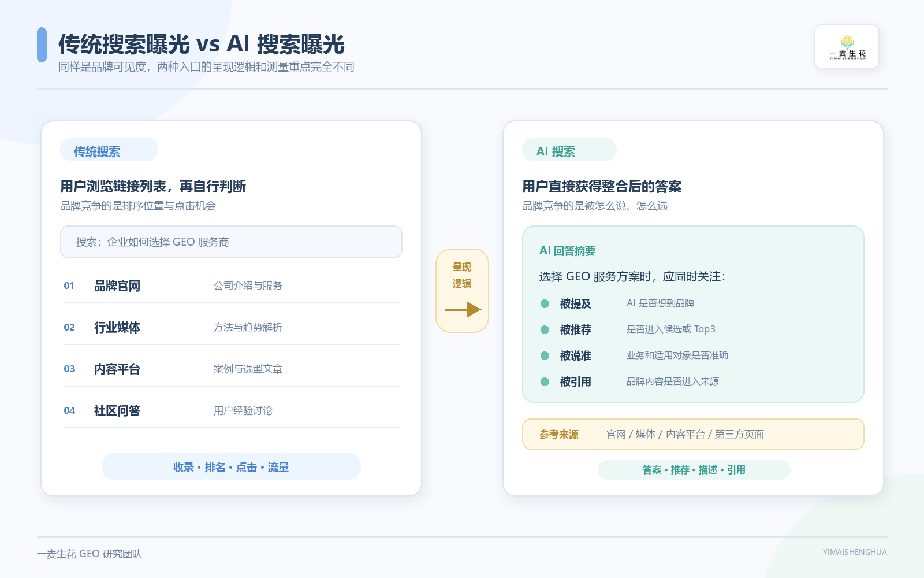Select the 行业媒体 result title
924x578 pixels.
tap(117, 327)
